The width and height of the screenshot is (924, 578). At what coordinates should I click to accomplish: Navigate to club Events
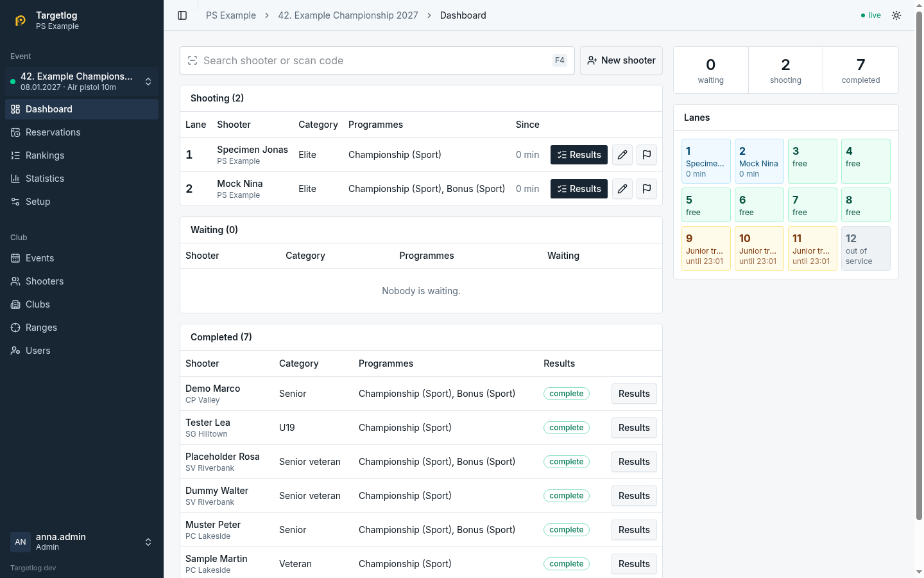82,258
